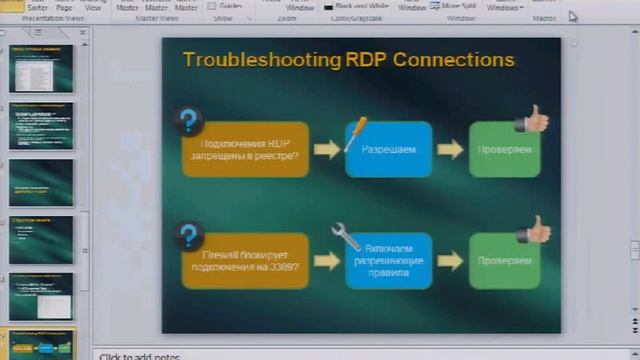Click the Move Split icon
The height and width of the screenshot is (360, 640).
(435, 6)
